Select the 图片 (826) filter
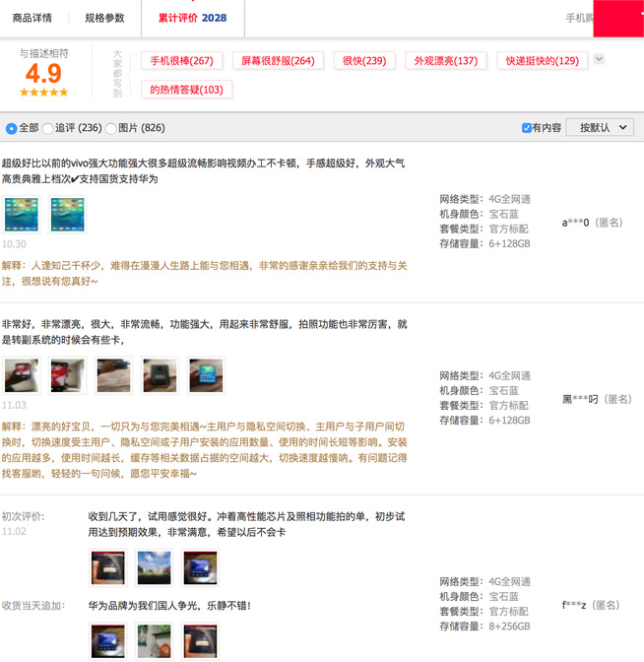The height and width of the screenshot is (662, 644). pos(111,128)
